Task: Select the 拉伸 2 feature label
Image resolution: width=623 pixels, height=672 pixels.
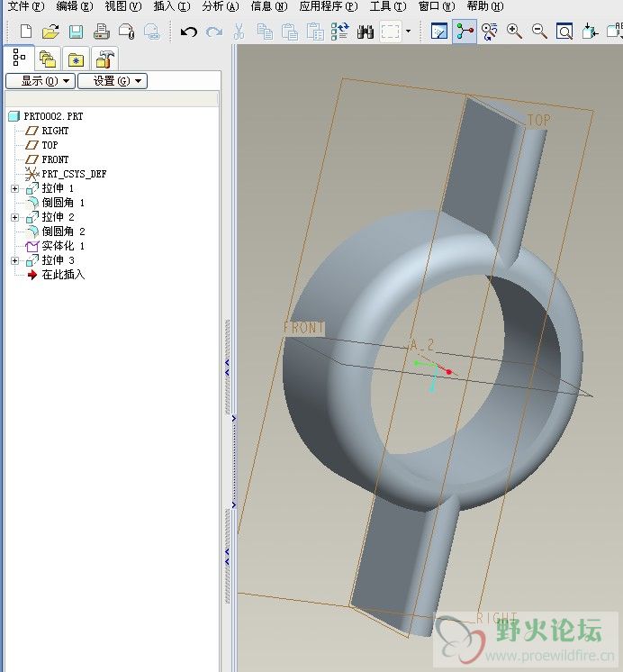Action: click(58, 217)
